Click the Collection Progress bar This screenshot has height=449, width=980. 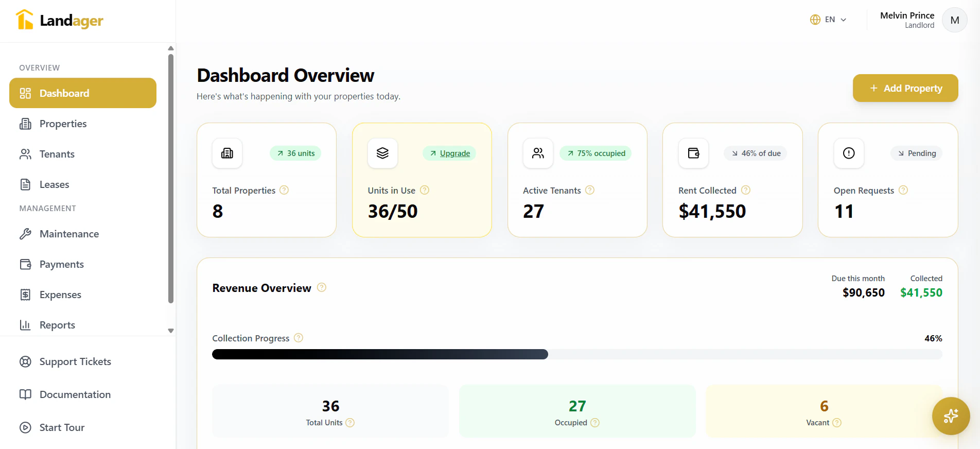click(577, 354)
